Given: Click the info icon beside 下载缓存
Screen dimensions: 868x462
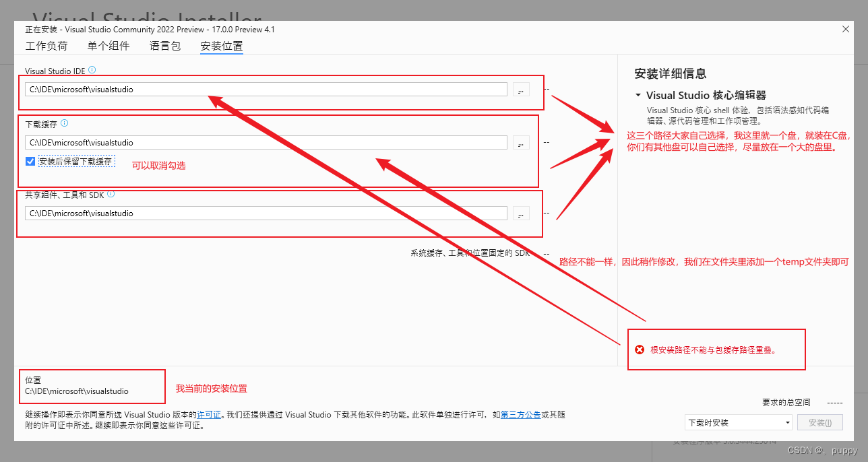Looking at the screenshot, I should pyautogui.click(x=65, y=123).
